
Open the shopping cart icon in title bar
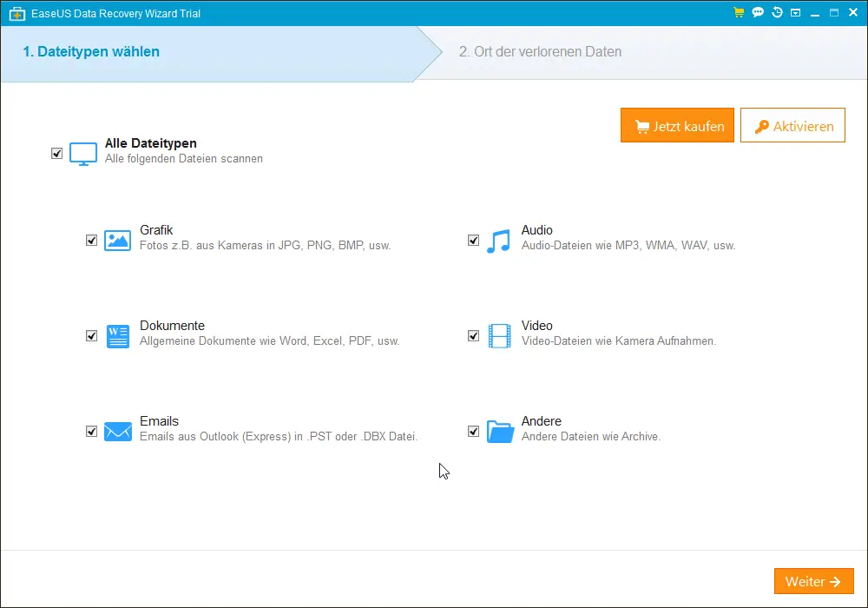(739, 12)
